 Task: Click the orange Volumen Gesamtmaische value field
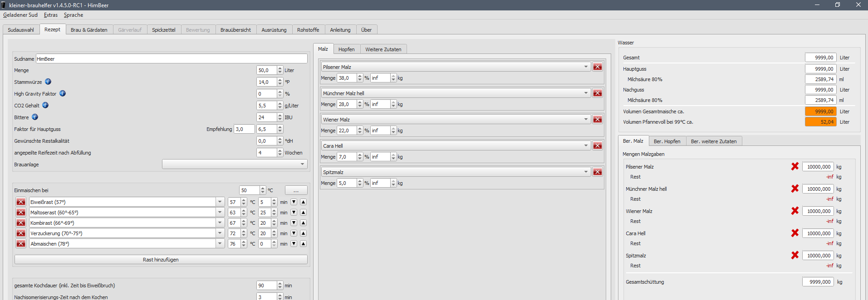click(x=820, y=111)
